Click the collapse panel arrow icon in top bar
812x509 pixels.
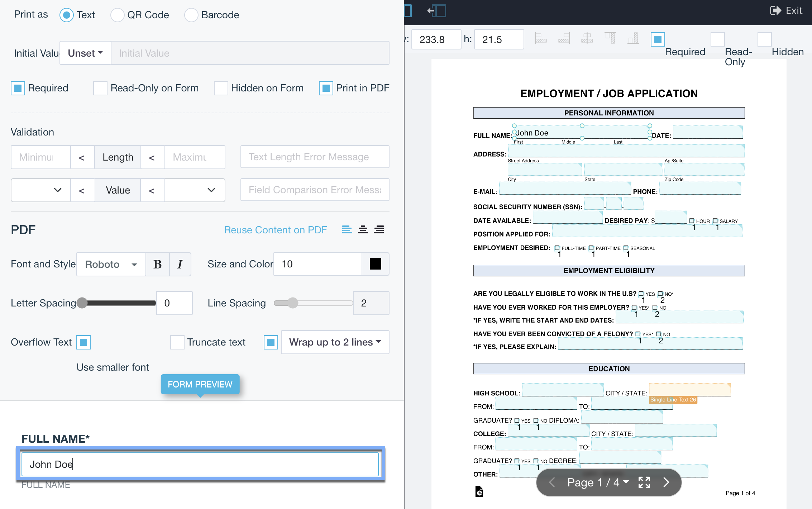tap(436, 11)
